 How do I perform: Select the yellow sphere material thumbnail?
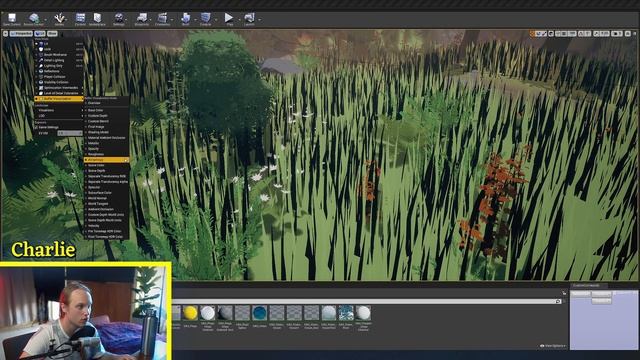(x=190, y=313)
